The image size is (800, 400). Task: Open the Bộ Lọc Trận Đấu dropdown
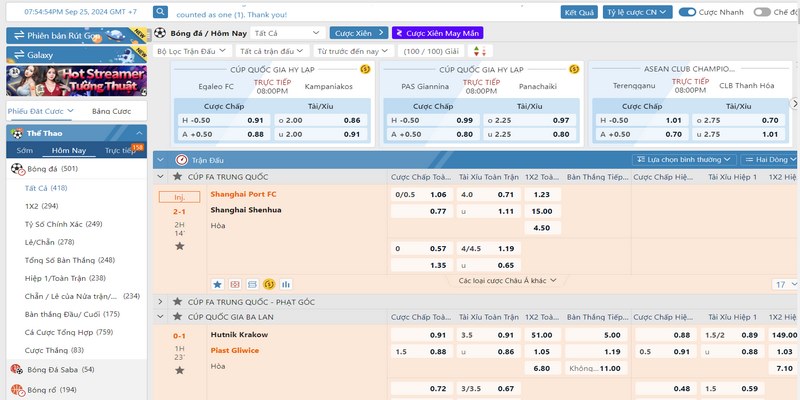pos(192,51)
